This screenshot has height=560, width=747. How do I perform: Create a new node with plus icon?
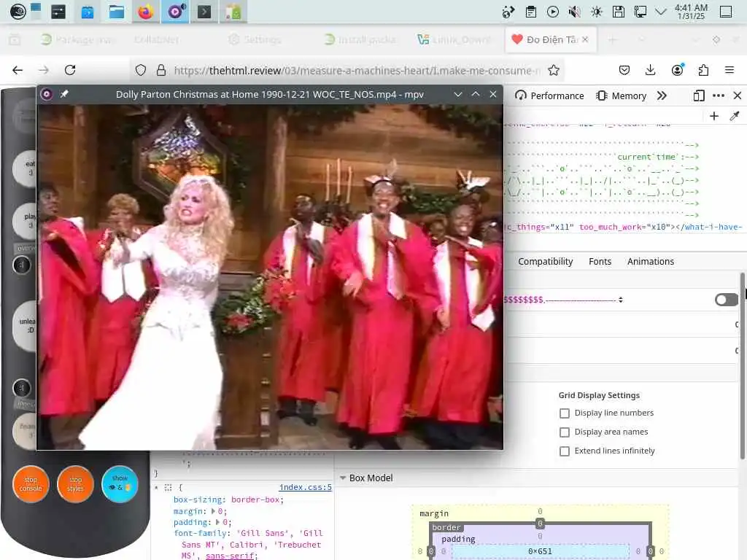[x=714, y=116]
